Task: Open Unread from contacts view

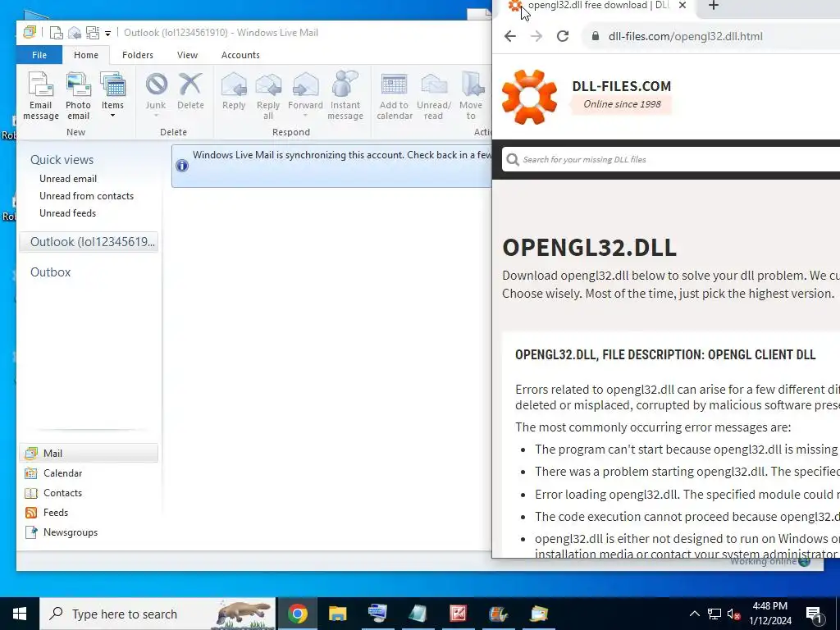Action: pyautogui.click(x=86, y=196)
